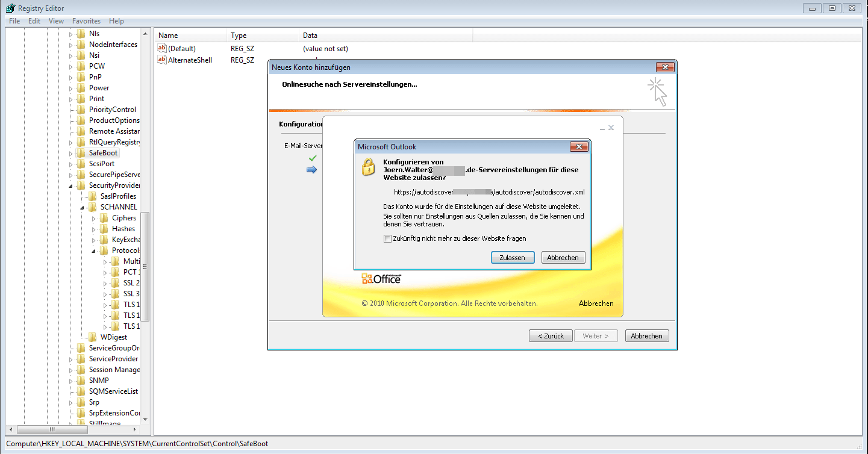Click the SafeBoot folder icon
The height and width of the screenshot is (454, 868).
coord(81,153)
